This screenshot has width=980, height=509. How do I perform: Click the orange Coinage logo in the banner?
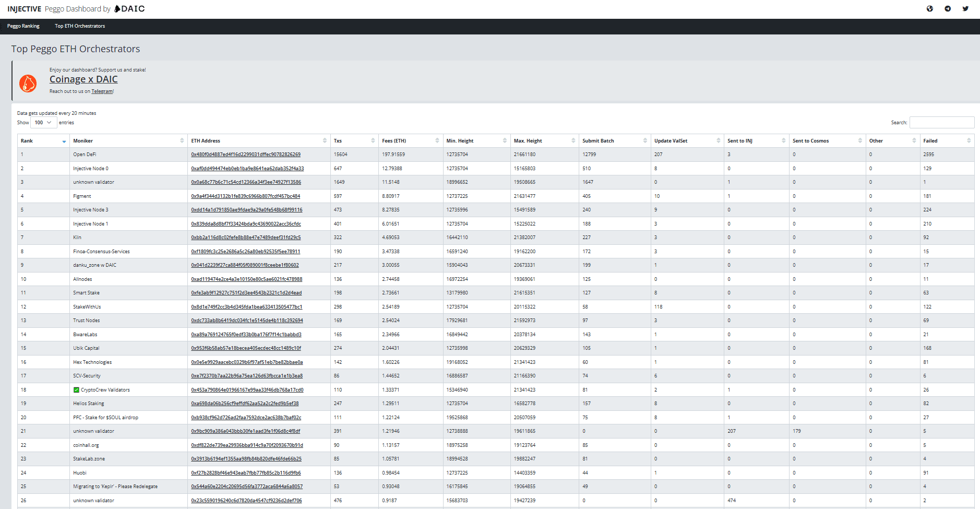pyautogui.click(x=28, y=83)
